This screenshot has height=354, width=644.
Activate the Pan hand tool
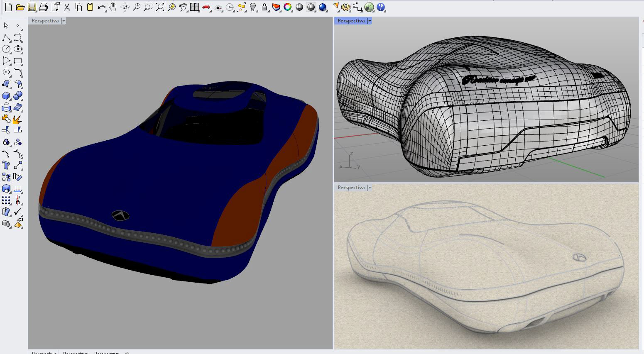click(x=113, y=7)
